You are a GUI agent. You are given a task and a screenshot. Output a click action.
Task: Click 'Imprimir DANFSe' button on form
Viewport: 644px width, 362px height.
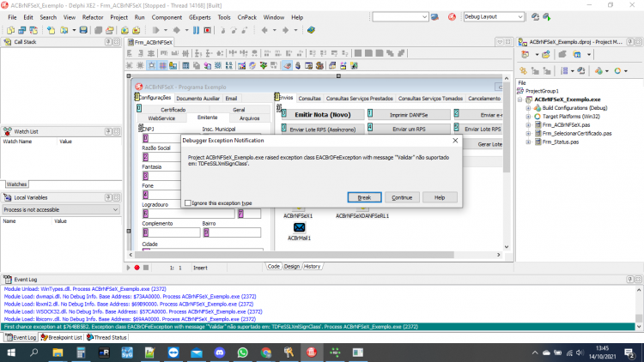[409, 115]
